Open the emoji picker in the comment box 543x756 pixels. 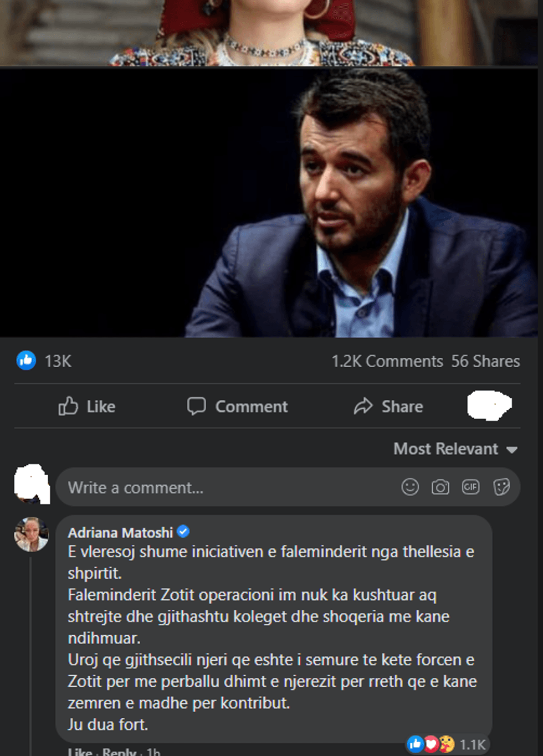[409, 487]
